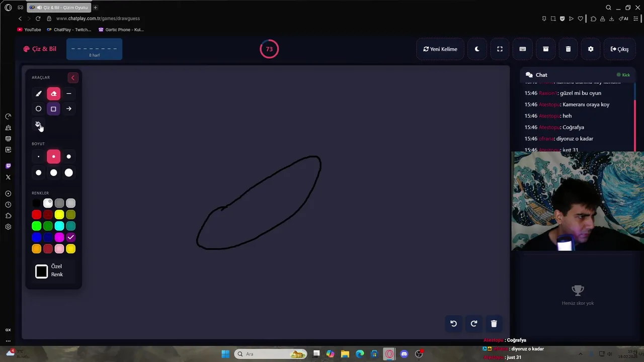Select the paint bucket fill tool

click(38, 124)
